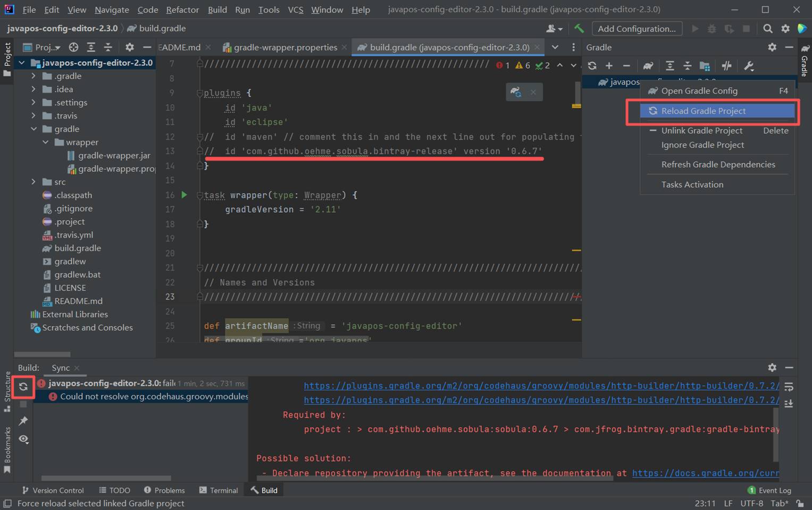
Task: Click run gutter arrow on line 16
Action: pos(184,195)
